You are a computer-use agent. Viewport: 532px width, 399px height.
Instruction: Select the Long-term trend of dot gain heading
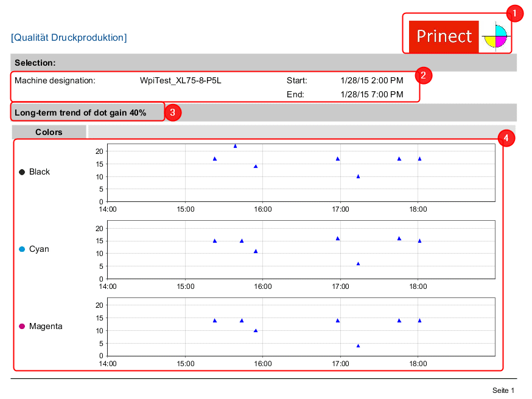point(80,113)
